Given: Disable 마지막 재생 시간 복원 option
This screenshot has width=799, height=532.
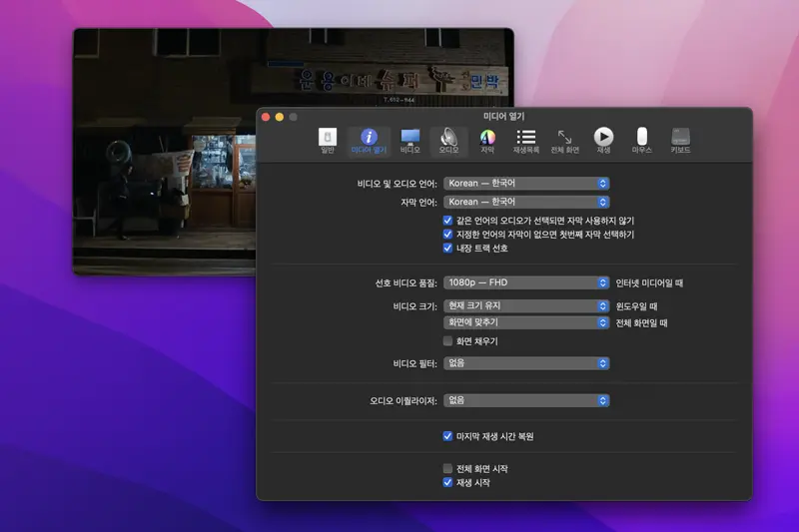Looking at the screenshot, I should tap(448, 436).
